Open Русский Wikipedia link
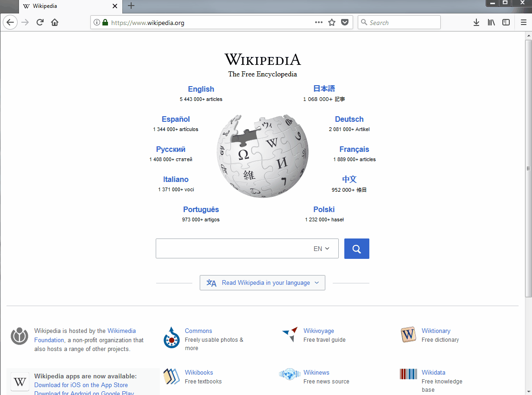532x395 pixels. 171,150
